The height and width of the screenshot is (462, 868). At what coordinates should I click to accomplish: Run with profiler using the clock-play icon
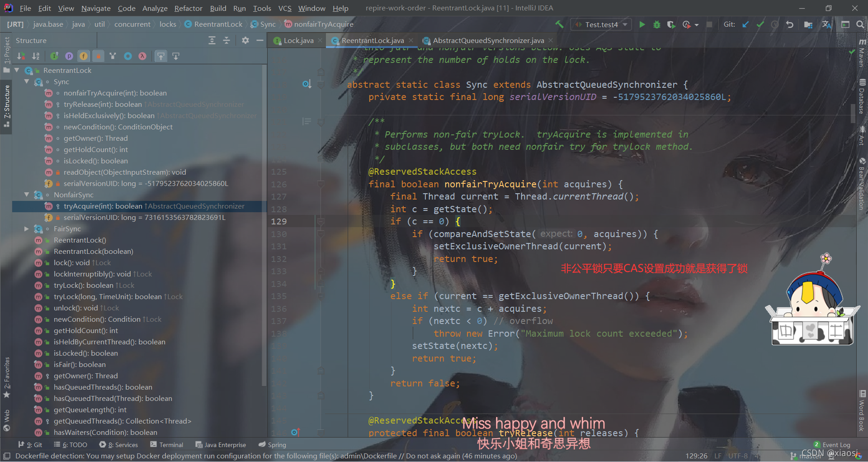pyautogui.click(x=686, y=24)
